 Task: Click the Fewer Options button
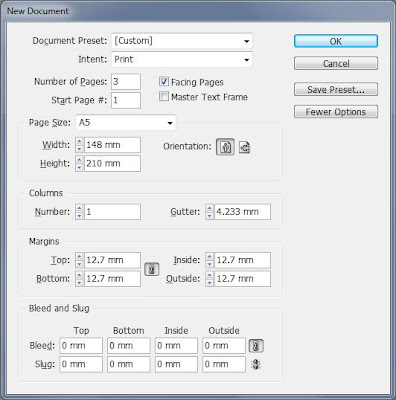tap(336, 112)
